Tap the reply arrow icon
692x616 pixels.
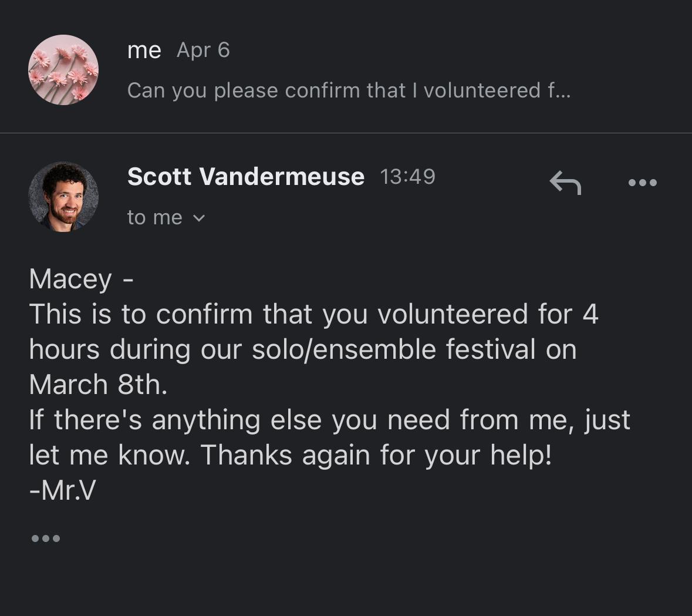pos(565,182)
